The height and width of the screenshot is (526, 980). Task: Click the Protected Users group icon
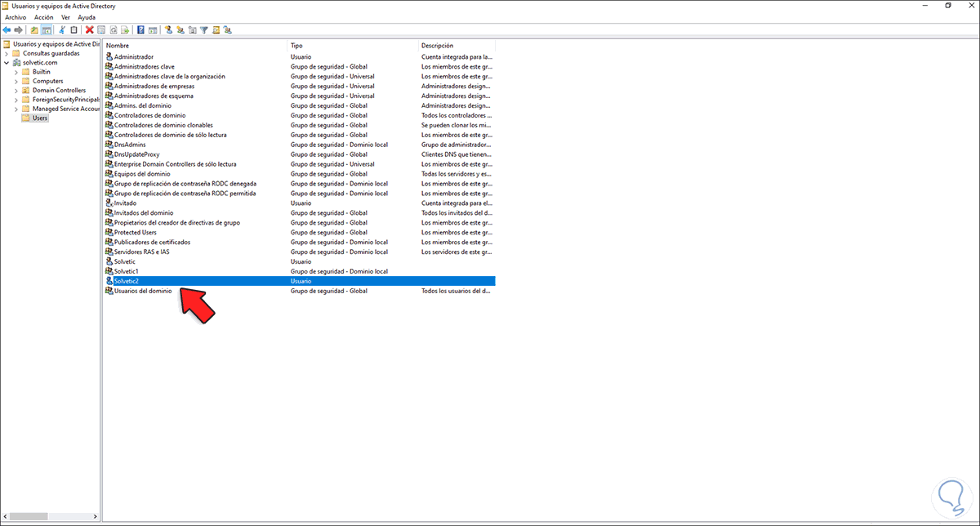109,232
